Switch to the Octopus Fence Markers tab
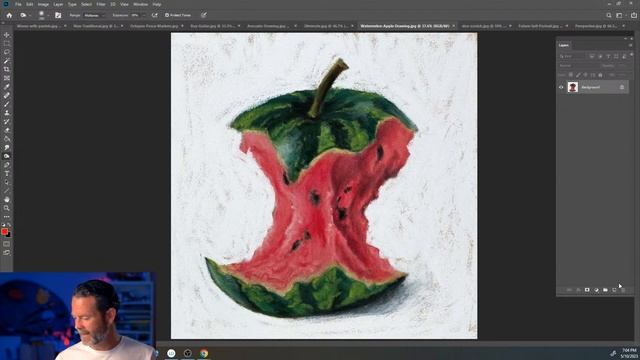 [154, 26]
